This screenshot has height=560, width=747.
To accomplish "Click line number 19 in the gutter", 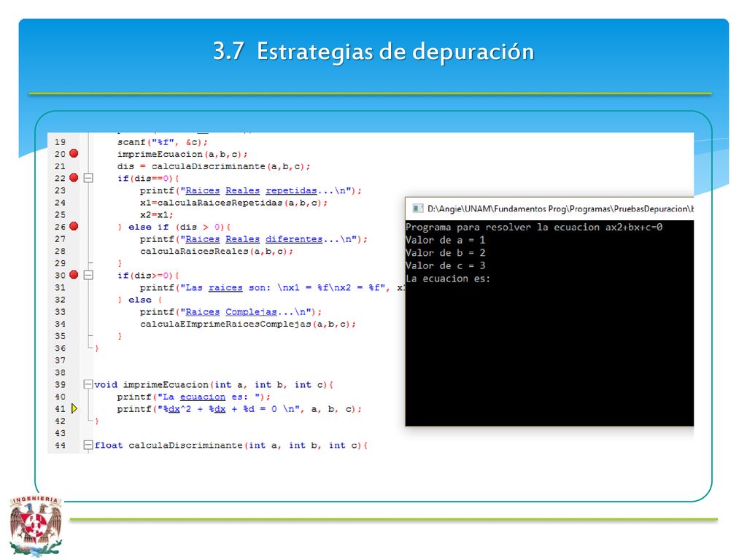I will [x=60, y=142].
